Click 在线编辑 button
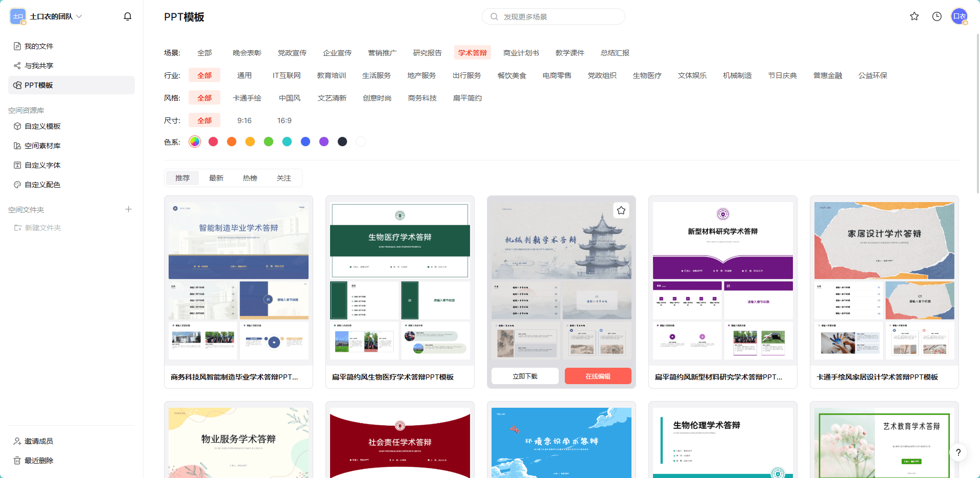The width and height of the screenshot is (980, 478). click(598, 376)
